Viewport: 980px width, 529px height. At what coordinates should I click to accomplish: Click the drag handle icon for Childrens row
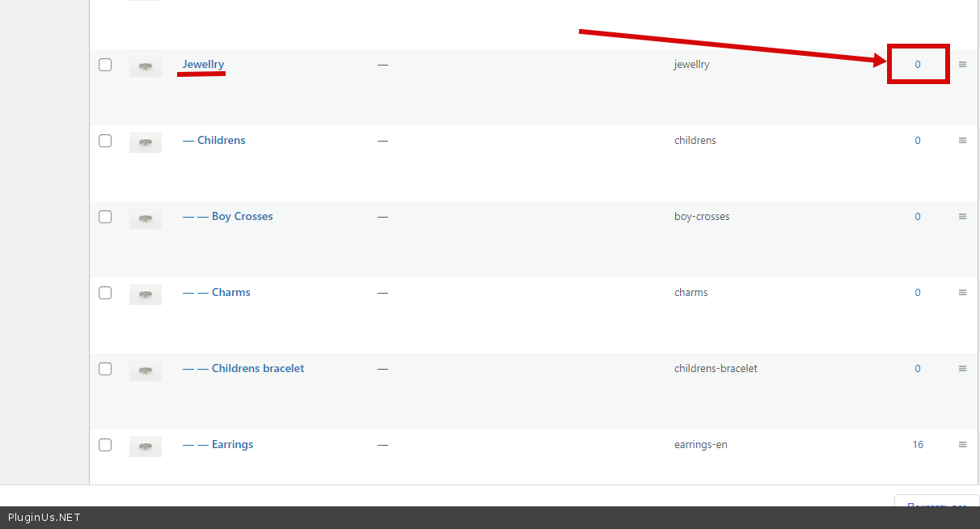[962, 141]
